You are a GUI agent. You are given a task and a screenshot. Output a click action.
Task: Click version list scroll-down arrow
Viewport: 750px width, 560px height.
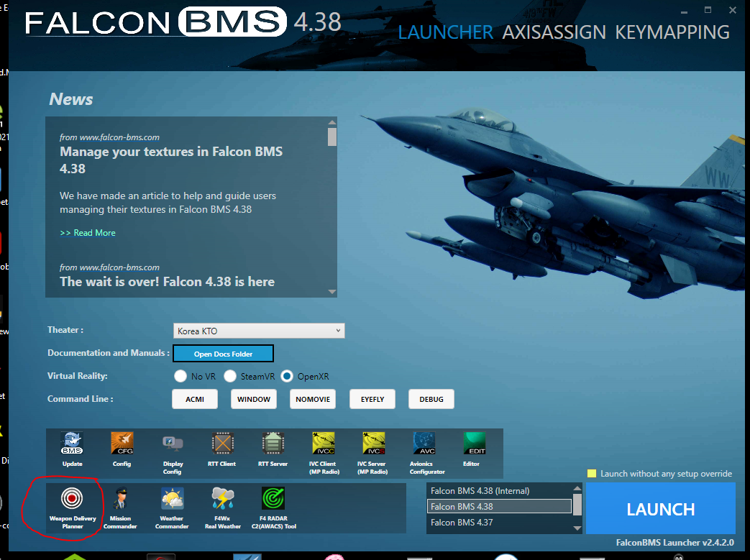(577, 528)
